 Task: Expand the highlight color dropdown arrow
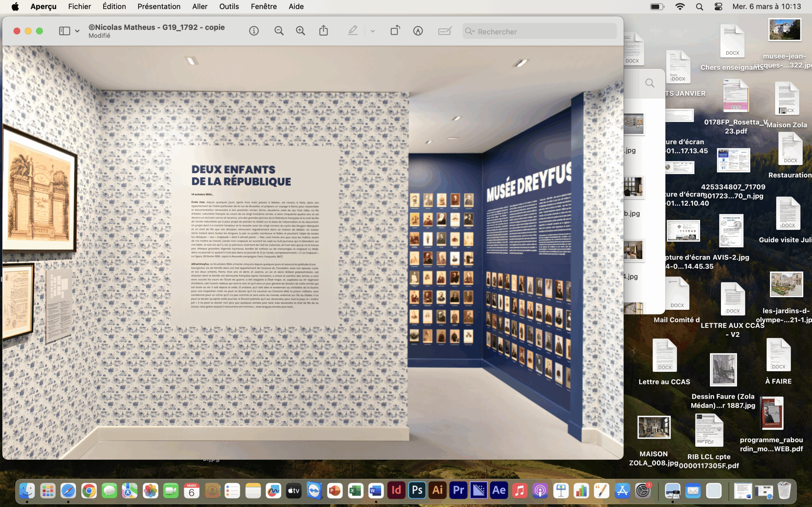click(x=372, y=31)
